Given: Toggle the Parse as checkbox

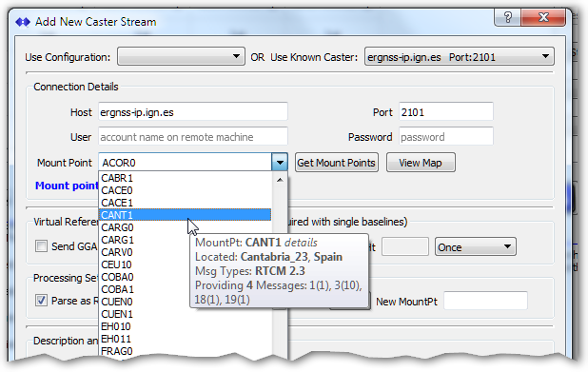Looking at the screenshot, I should point(41,300).
